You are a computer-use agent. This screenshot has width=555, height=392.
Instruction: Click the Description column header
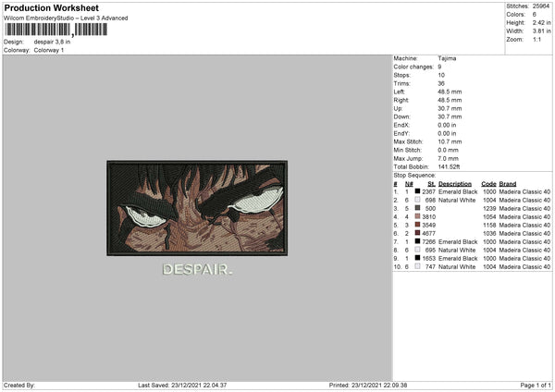(455, 184)
